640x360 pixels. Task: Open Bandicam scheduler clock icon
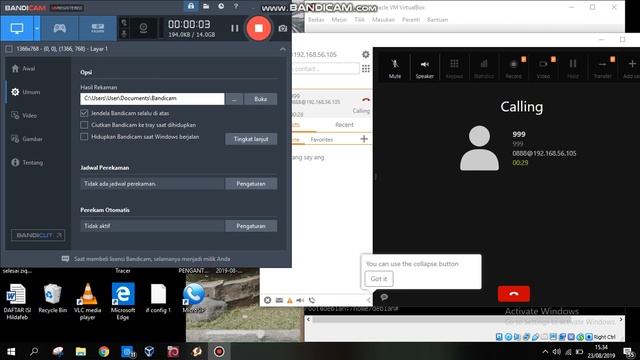coord(221,6)
